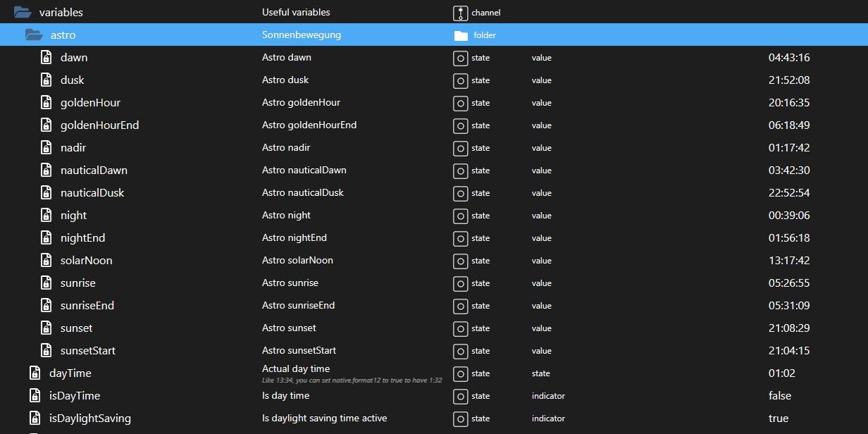
Task: Click the goldenHour file icon
Action: click(46, 103)
